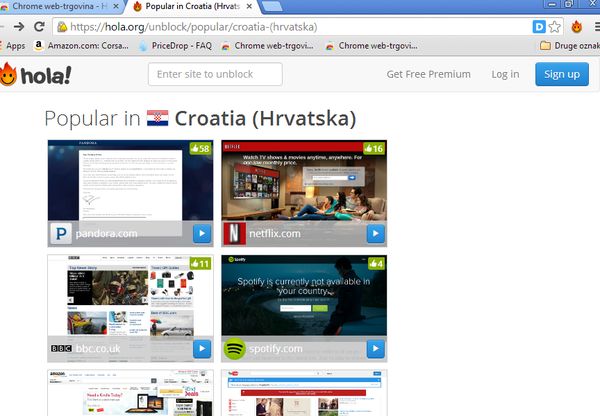Click the address bar URL
The height and width of the screenshot is (416, 600).
[194, 27]
